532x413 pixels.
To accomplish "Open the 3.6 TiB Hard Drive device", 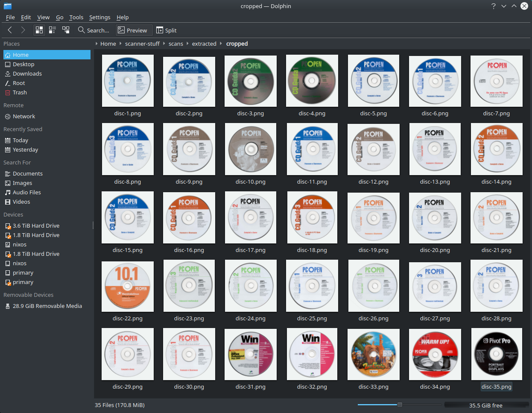I will (47, 226).
